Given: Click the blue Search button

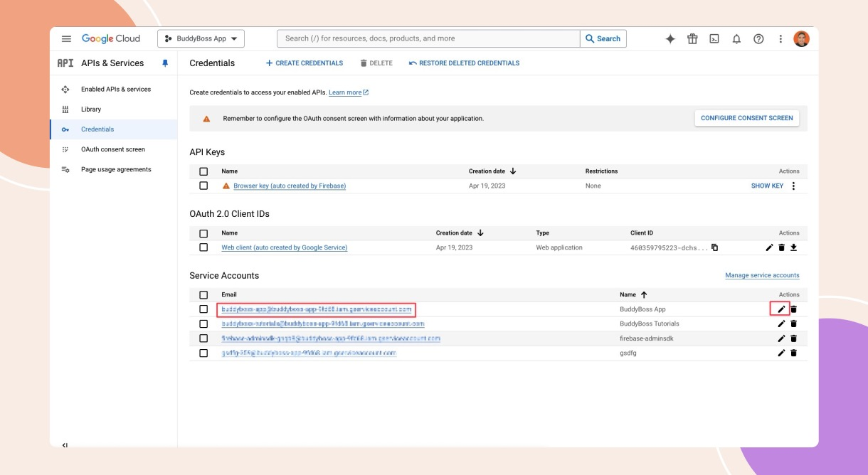Looking at the screenshot, I should (x=603, y=39).
